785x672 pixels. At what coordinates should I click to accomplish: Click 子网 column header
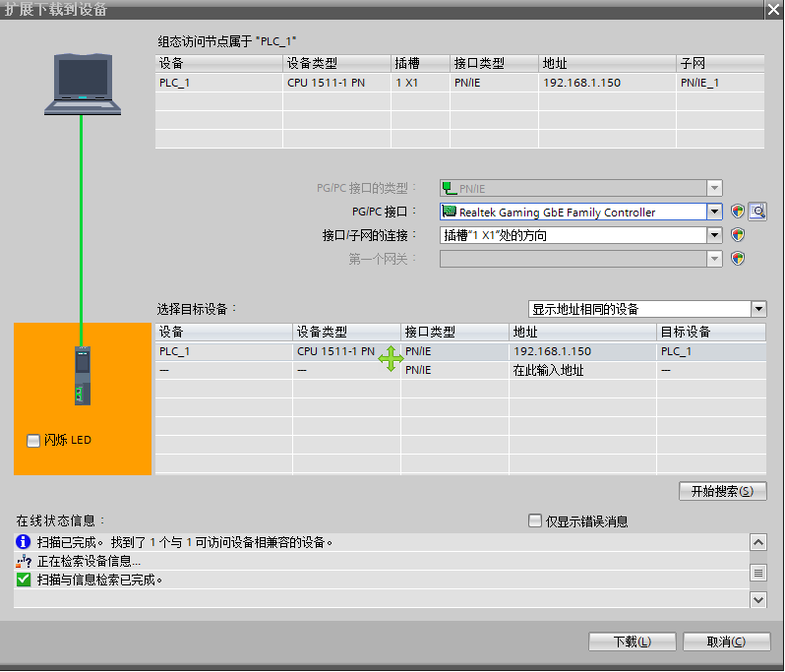[720, 64]
